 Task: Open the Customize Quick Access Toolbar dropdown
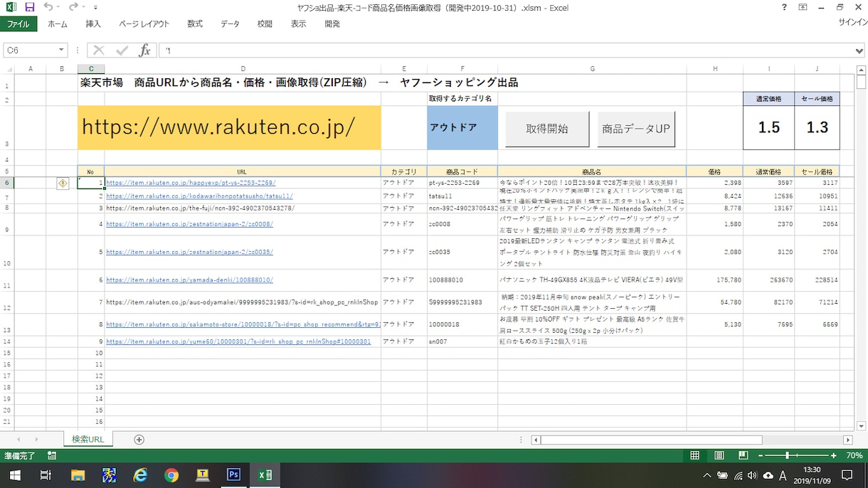click(95, 8)
